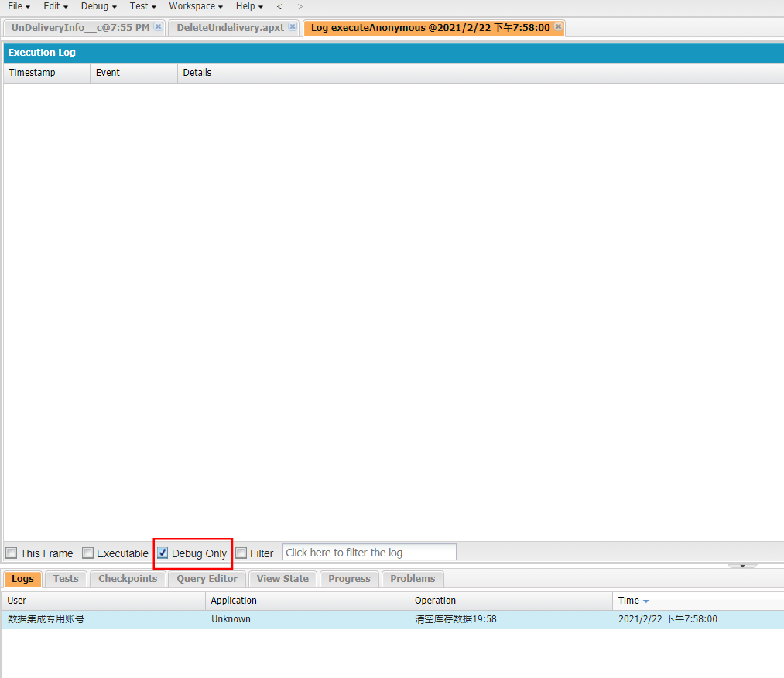Switch to UnDeliveryInfo__c@7:55 PM tab

pyautogui.click(x=80, y=28)
